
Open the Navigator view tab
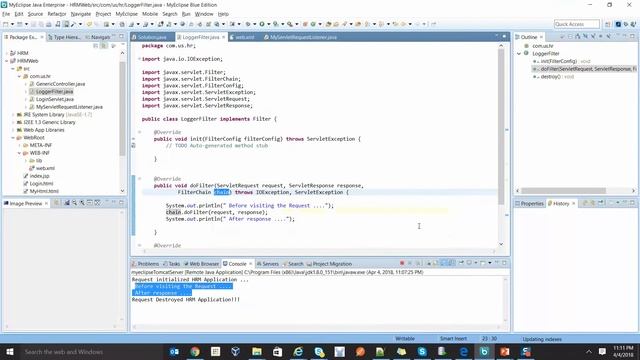pos(98,37)
